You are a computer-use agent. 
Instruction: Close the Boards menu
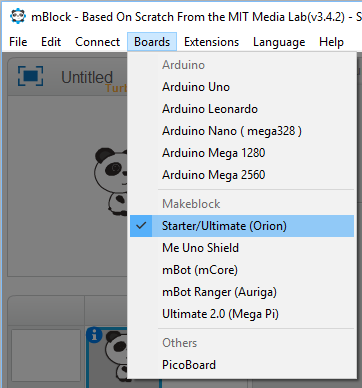152,42
